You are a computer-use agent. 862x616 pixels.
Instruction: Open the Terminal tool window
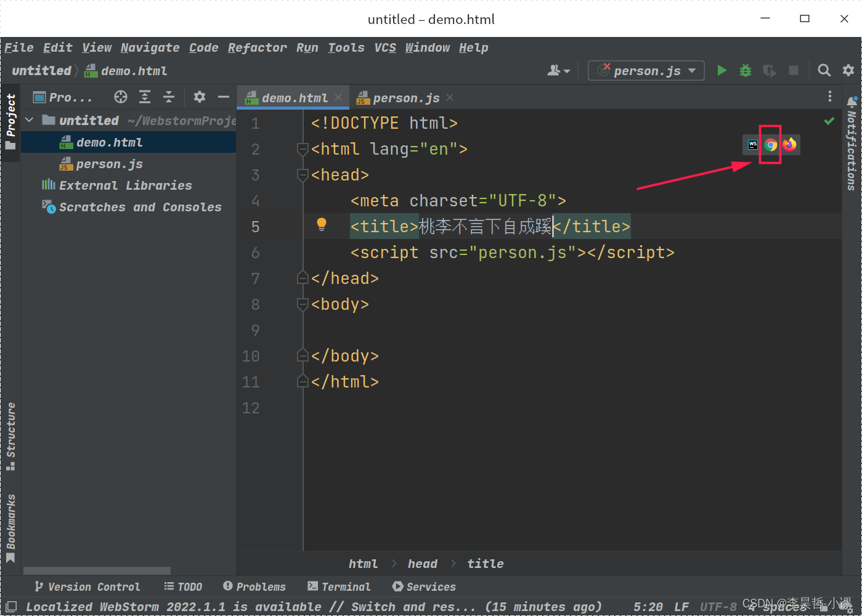pyautogui.click(x=340, y=587)
